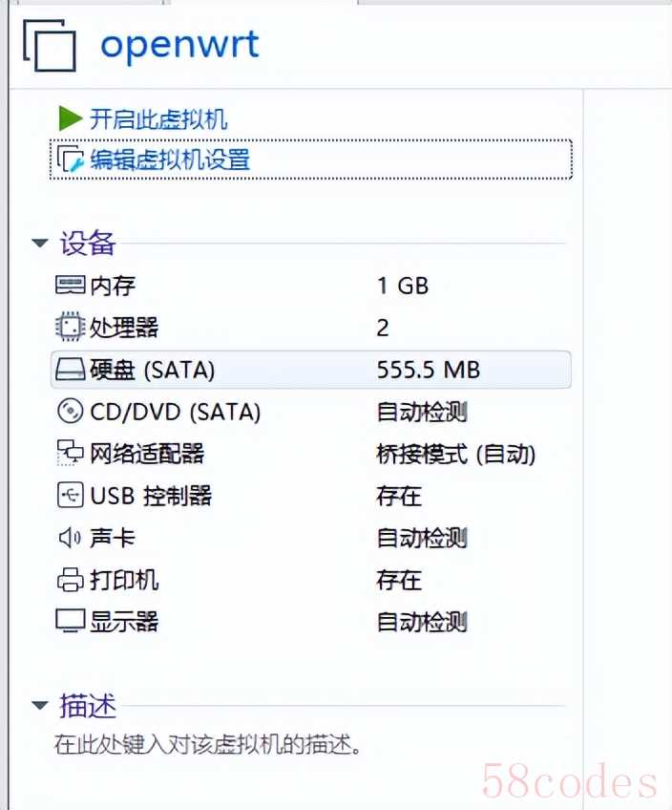The width and height of the screenshot is (672, 810).
Task: Click the sound card (声卡) speaker icon
Action: pos(70,537)
